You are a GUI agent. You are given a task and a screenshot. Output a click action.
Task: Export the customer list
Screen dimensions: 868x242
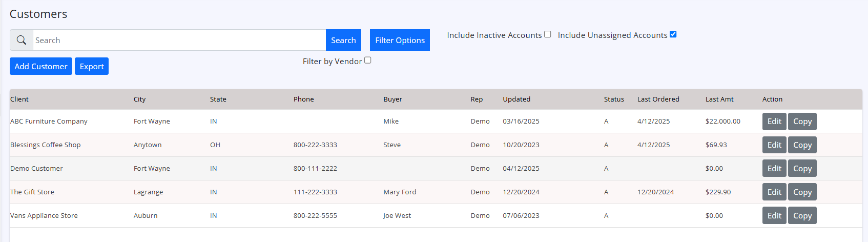click(x=92, y=66)
